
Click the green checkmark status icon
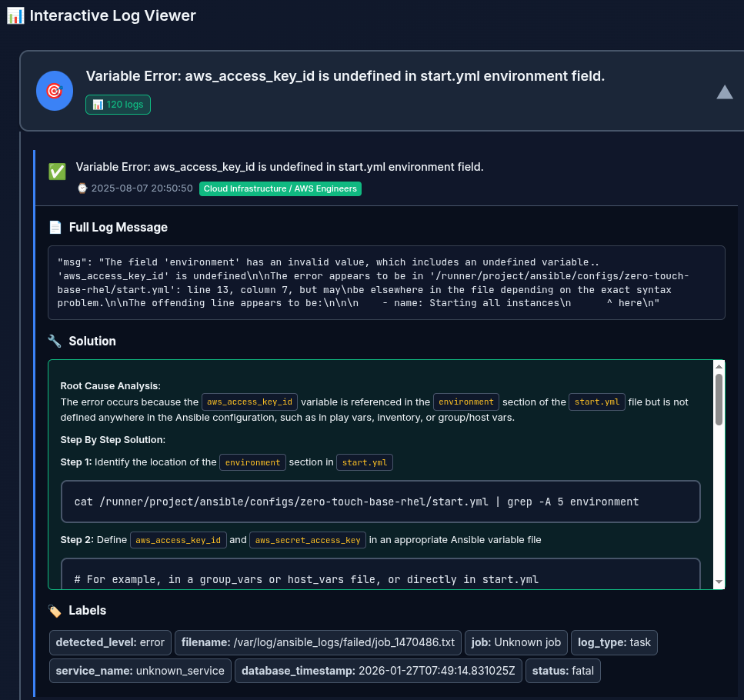[x=57, y=172]
